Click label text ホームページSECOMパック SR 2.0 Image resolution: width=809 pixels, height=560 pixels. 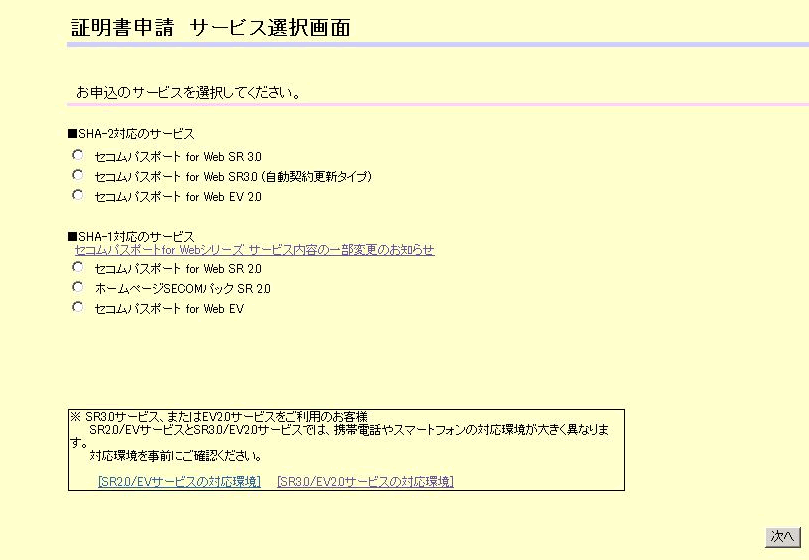point(182,289)
